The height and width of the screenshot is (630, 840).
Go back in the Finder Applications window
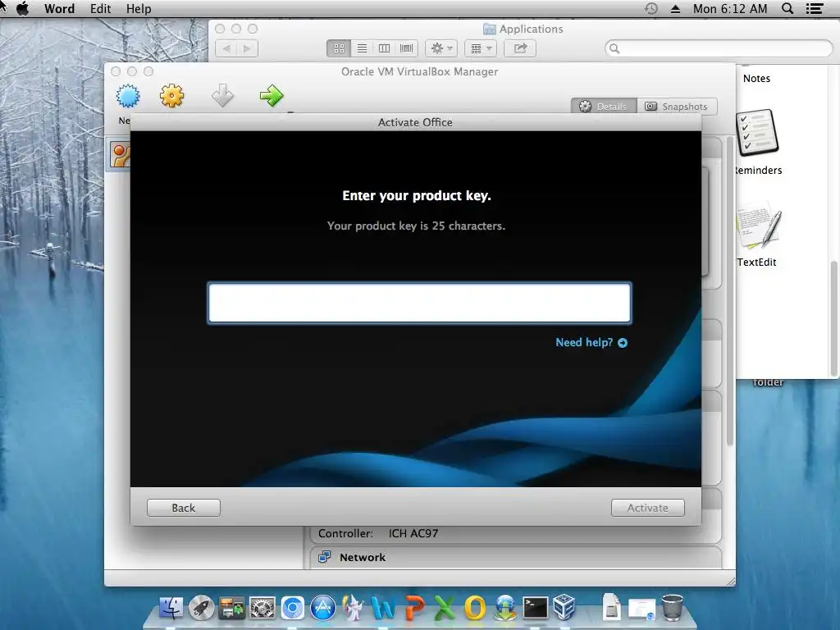click(x=226, y=48)
